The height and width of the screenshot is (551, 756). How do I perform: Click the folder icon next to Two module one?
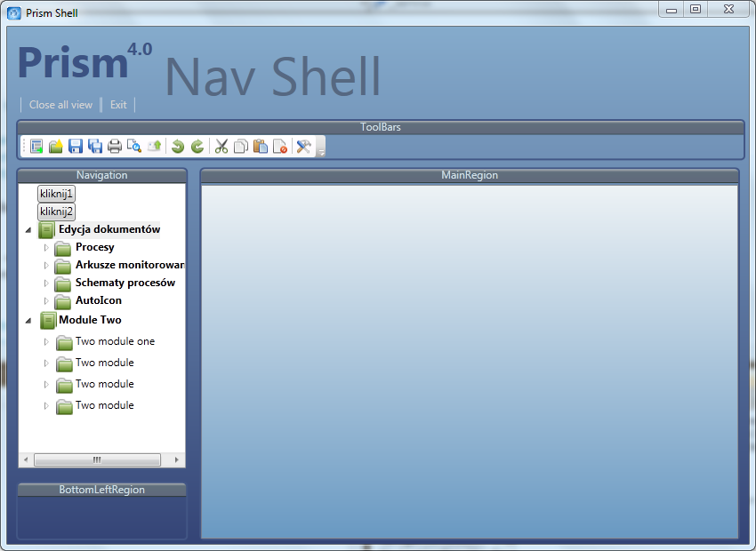pos(64,343)
